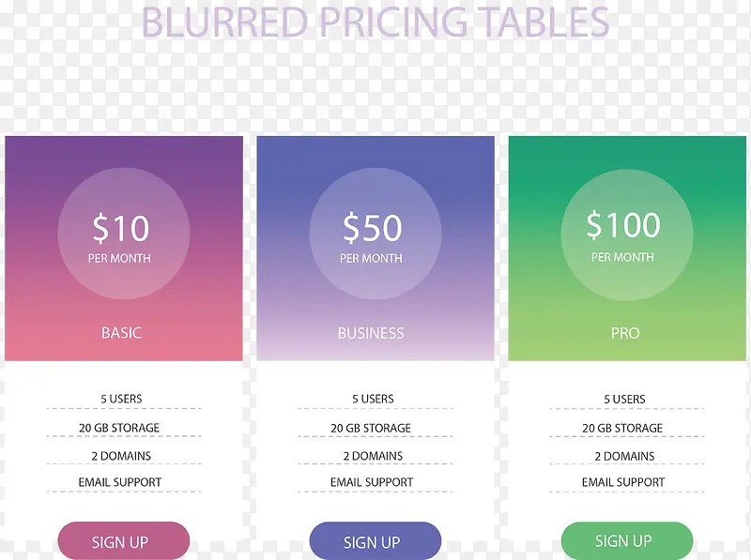This screenshot has height=560, width=751.
Task: Click the PRO plan title
Action: (625, 333)
